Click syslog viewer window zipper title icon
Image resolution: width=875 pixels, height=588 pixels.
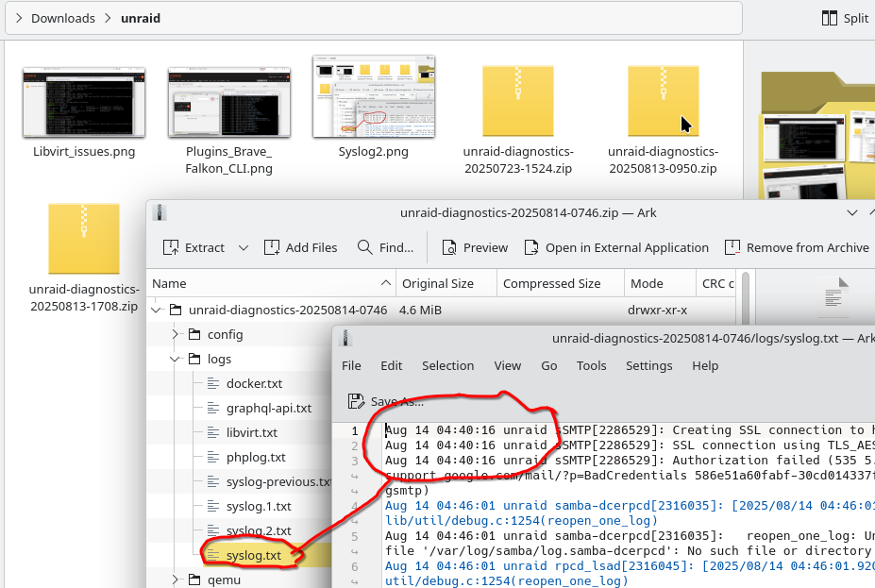345,338
